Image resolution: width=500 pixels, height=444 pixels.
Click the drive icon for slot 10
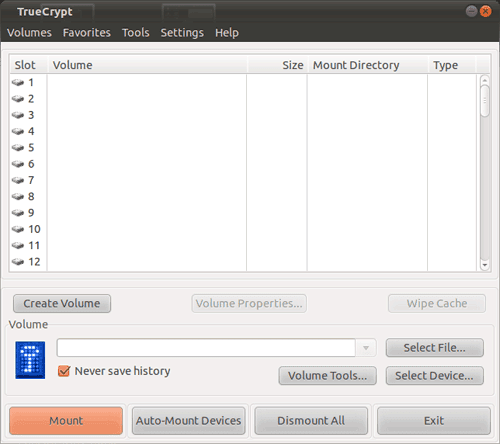click(18, 229)
